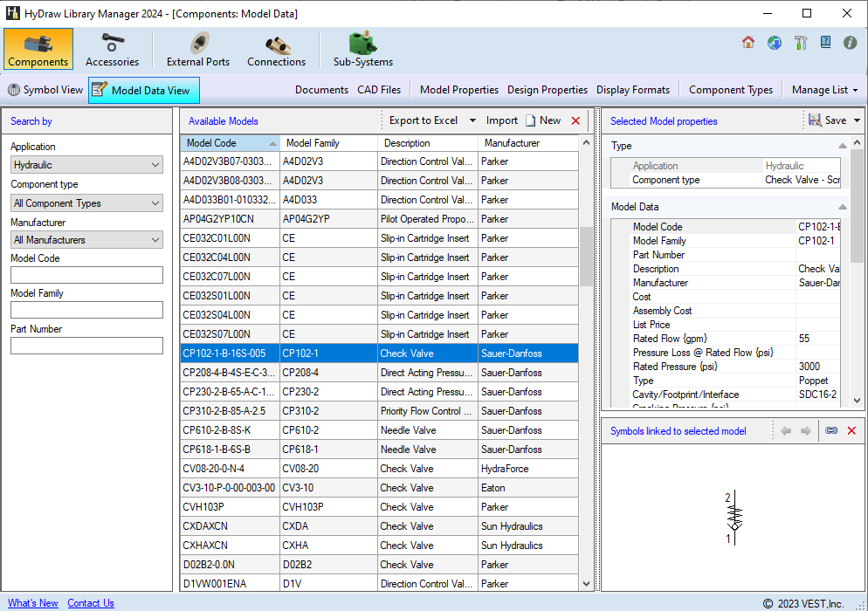Open the Application dropdown
This screenshot has width=868, height=611.
pos(86,164)
